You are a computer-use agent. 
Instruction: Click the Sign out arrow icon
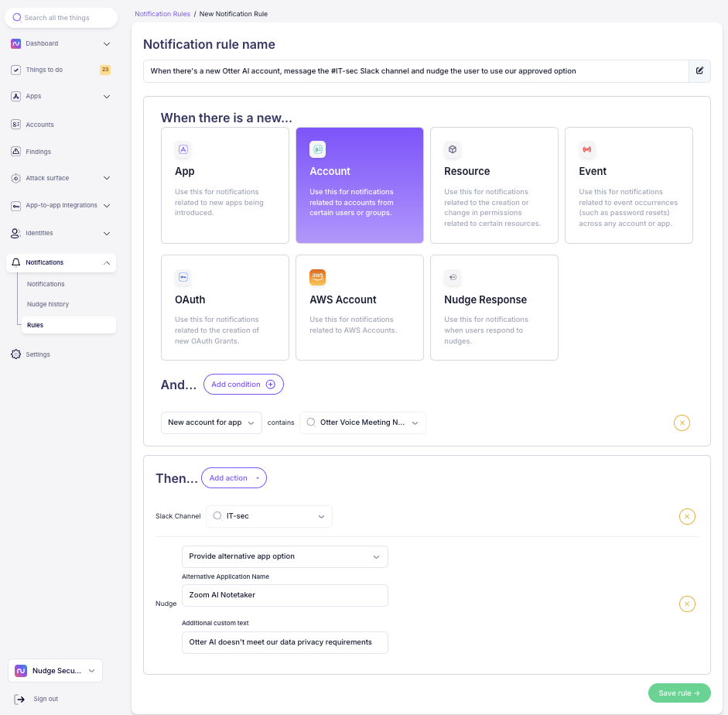click(x=19, y=700)
